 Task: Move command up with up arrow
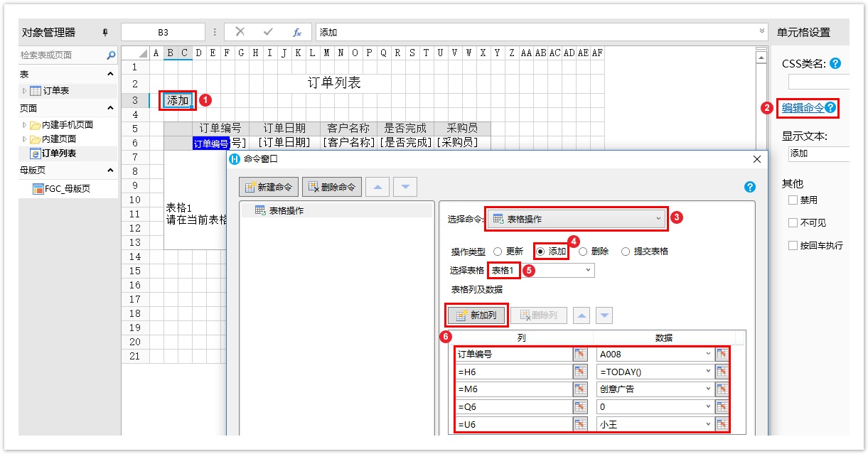(377, 187)
